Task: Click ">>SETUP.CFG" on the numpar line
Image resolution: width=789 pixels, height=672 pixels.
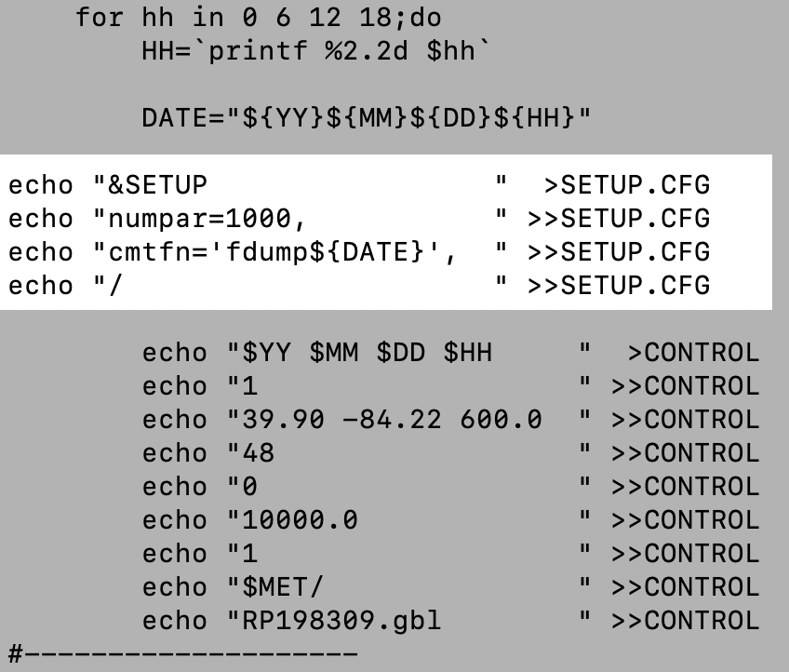Action: (618, 219)
